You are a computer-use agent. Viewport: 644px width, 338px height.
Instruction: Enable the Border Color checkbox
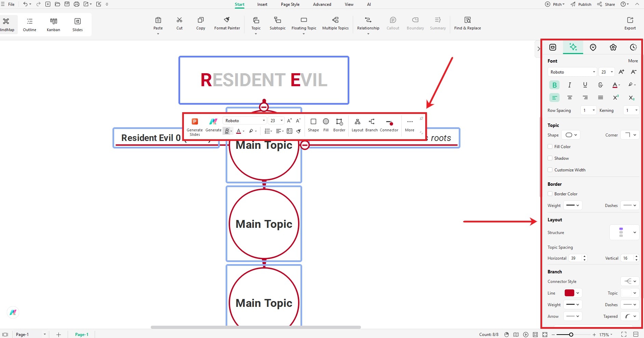click(x=550, y=194)
